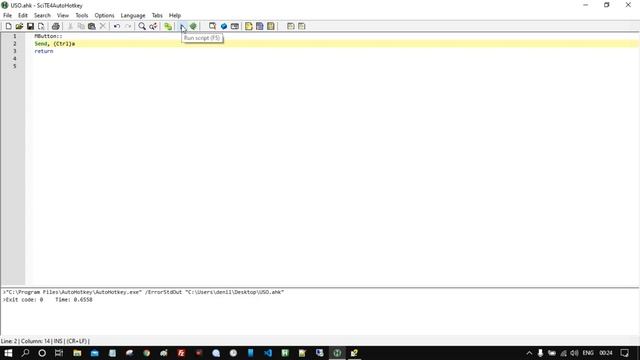Click the green convert icon in toolbar
The image size is (640, 360).
point(168,27)
